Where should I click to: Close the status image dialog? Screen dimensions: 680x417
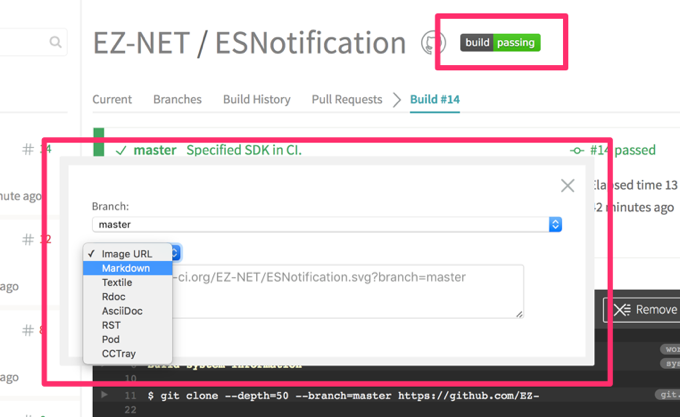[x=567, y=186]
